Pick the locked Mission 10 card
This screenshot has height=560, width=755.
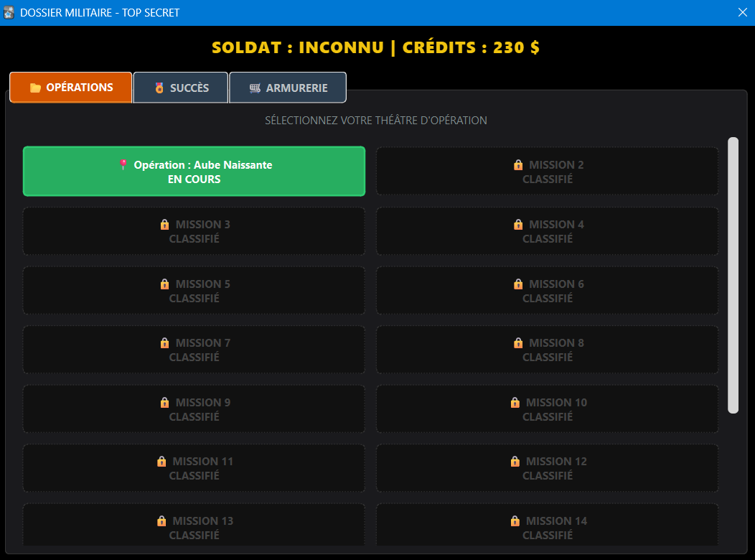coord(547,409)
